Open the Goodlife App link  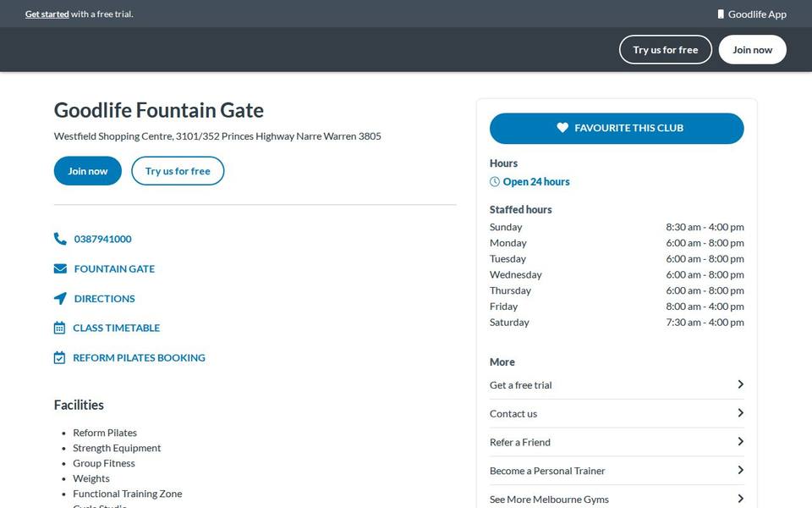752,14
